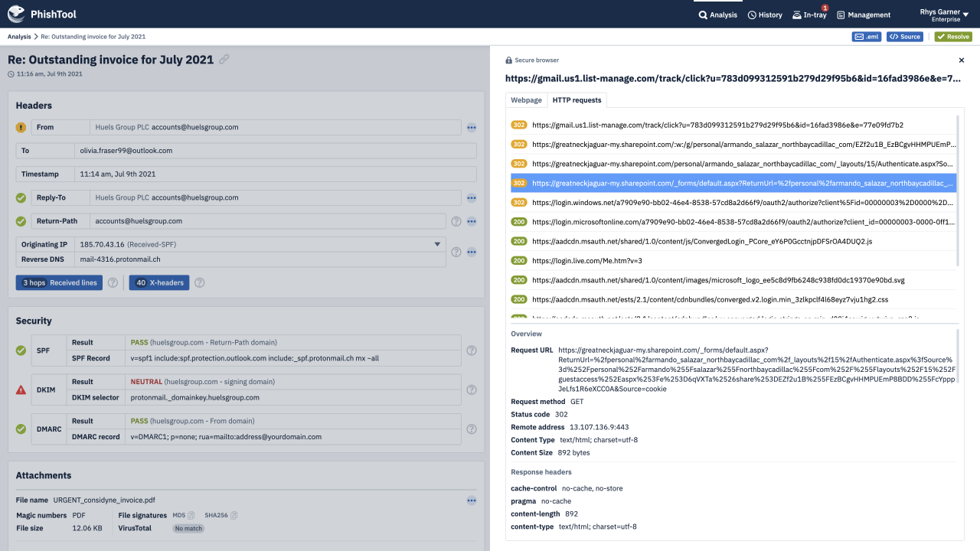Open more options for the Originating IP row

tap(472, 252)
